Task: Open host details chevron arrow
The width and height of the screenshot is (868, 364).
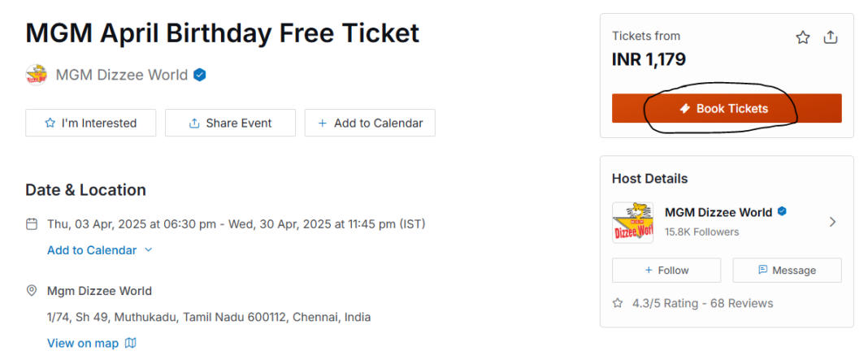Action: [x=832, y=222]
